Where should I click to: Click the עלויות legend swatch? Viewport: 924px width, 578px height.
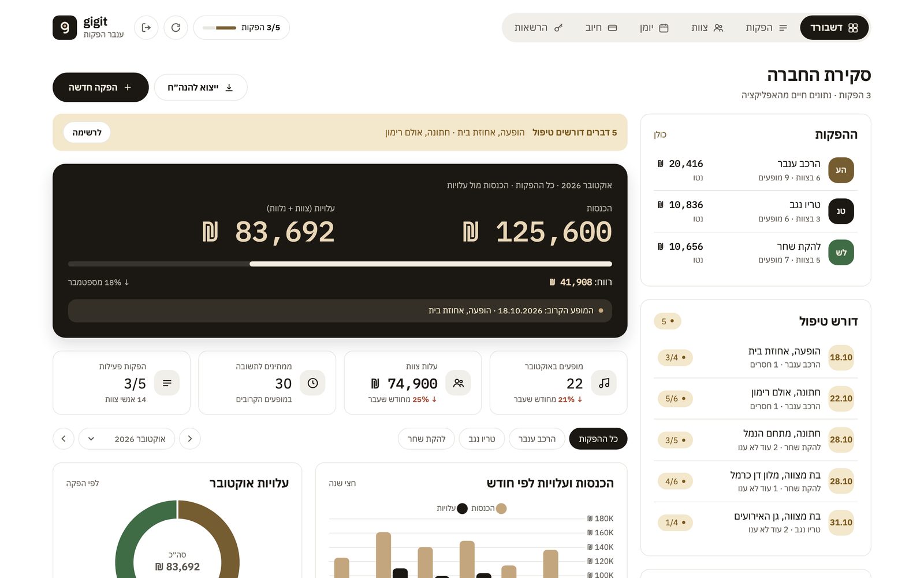462,509
